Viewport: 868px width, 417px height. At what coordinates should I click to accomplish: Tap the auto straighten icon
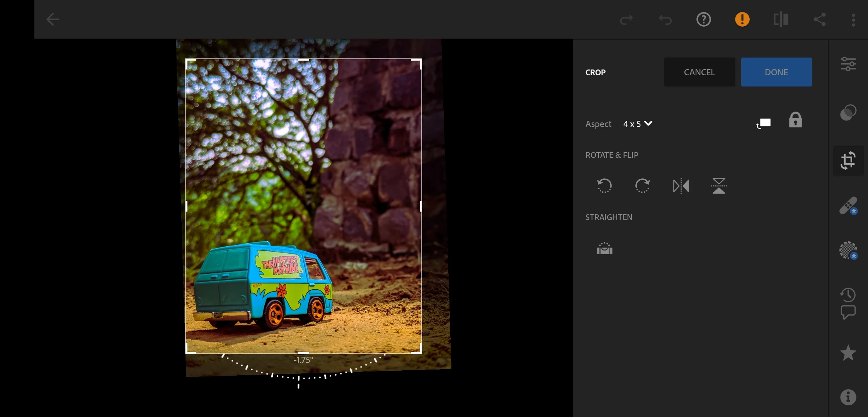tap(604, 248)
